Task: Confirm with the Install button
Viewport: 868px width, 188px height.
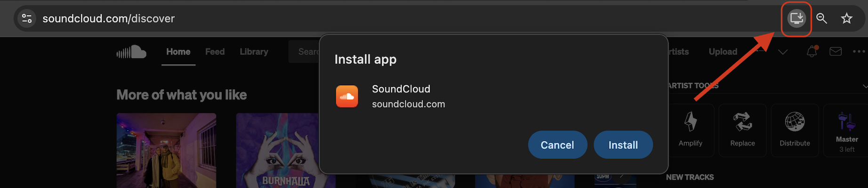Action: (623, 145)
